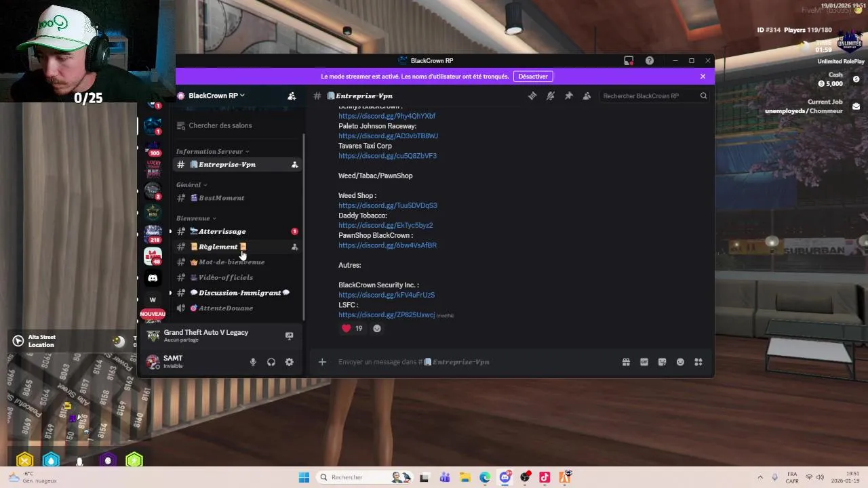Open the BlackCrown Security Inc. discord link

[387, 296]
